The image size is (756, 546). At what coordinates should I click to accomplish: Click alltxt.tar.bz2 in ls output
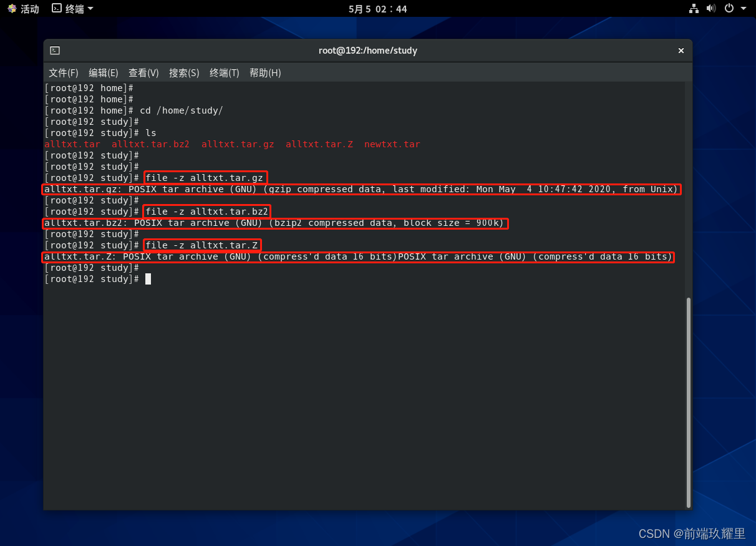(x=150, y=144)
